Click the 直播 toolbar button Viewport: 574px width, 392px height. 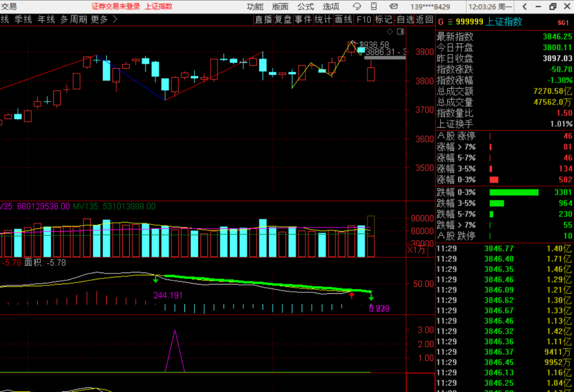click(x=264, y=20)
